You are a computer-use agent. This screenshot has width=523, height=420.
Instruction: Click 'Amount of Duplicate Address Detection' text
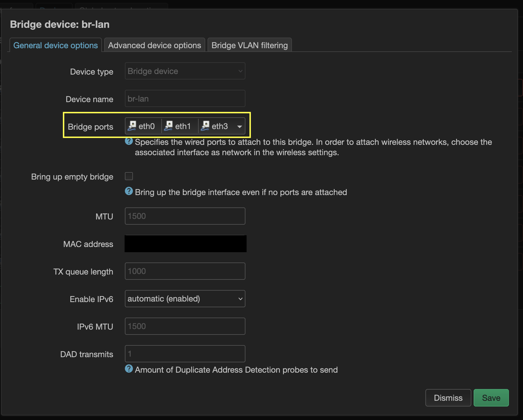click(x=236, y=370)
